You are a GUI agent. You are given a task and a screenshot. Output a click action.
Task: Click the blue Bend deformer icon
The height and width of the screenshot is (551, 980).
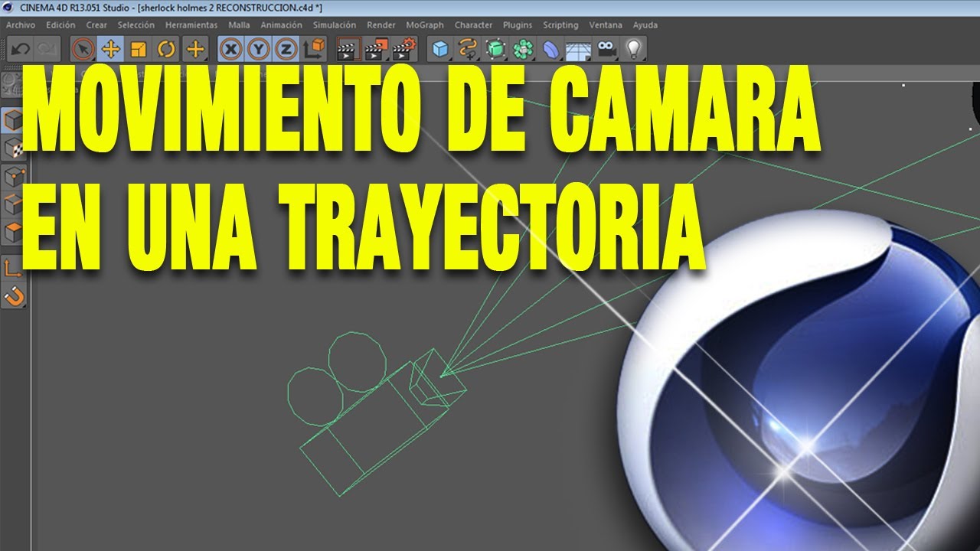(550, 50)
